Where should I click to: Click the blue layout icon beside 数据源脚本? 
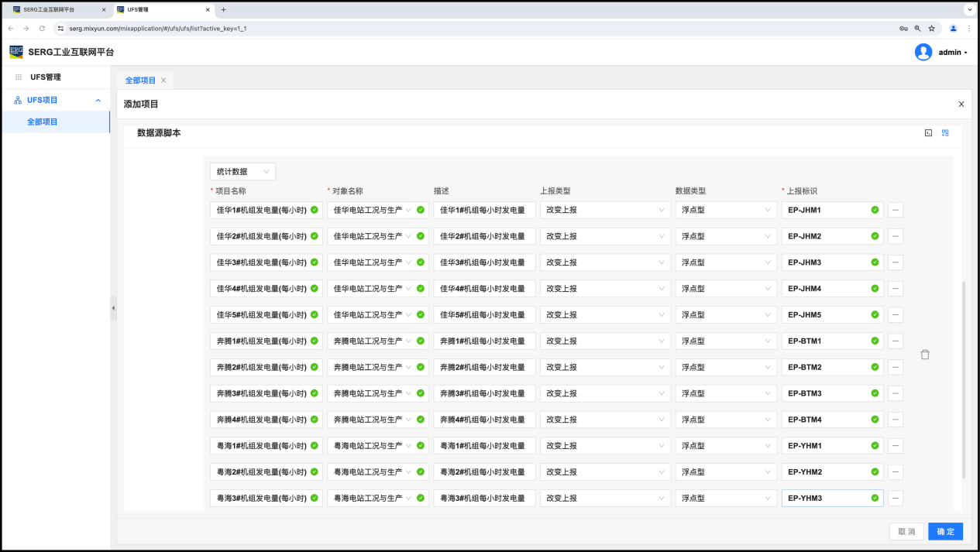(945, 133)
